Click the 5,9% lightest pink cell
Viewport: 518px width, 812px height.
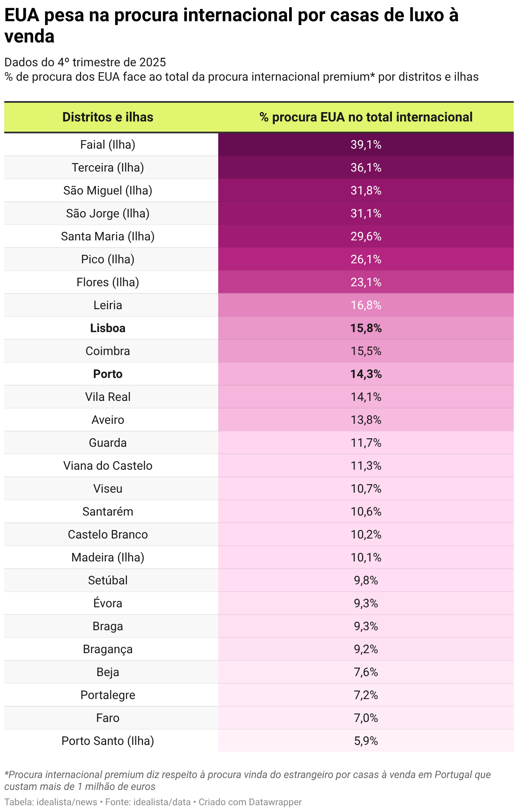[x=366, y=741]
